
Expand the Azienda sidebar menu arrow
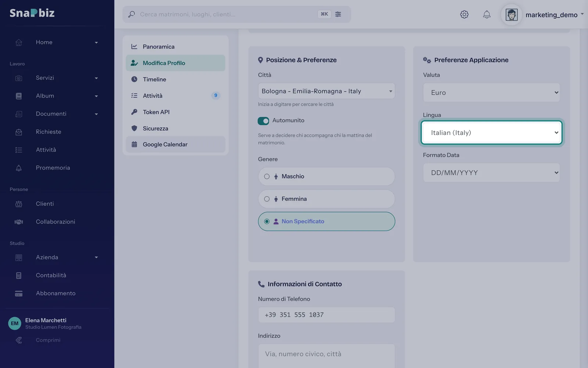(96, 258)
